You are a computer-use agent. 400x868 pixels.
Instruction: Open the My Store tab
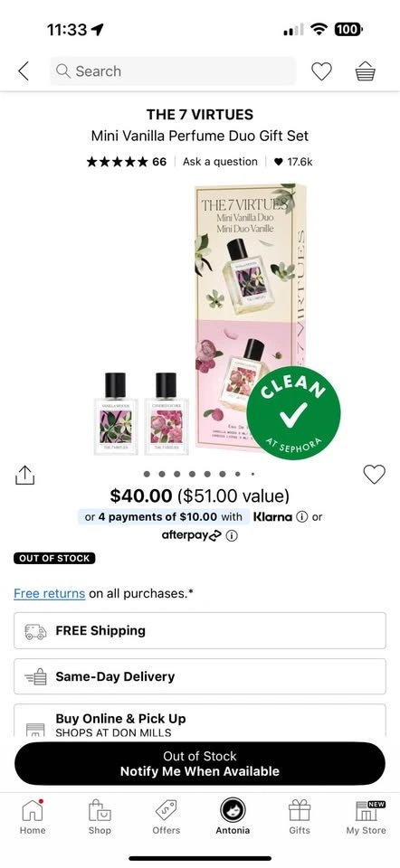pyautogui.click(x=366, y=817)
